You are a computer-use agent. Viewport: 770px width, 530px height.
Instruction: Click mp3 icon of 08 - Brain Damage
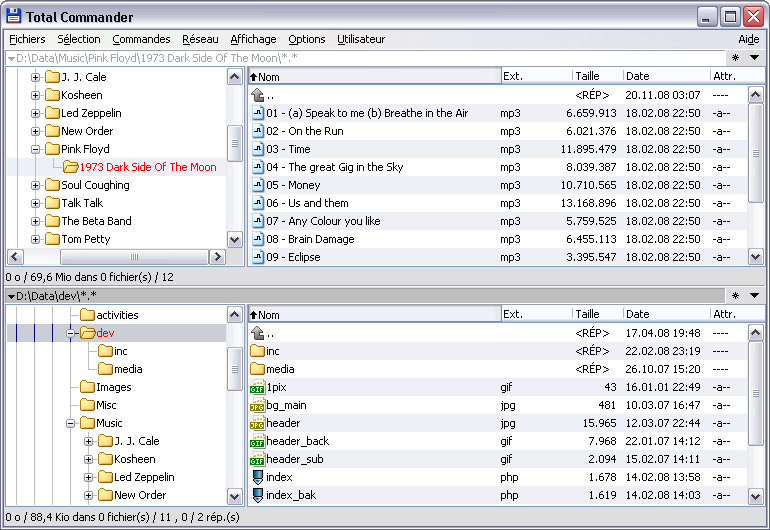click(258, 239)
